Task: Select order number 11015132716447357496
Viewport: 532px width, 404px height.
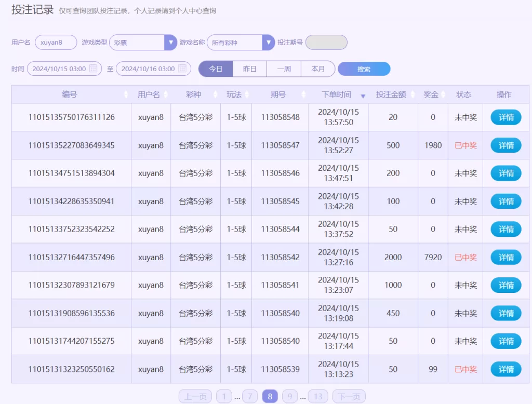Action: (72, 258)
